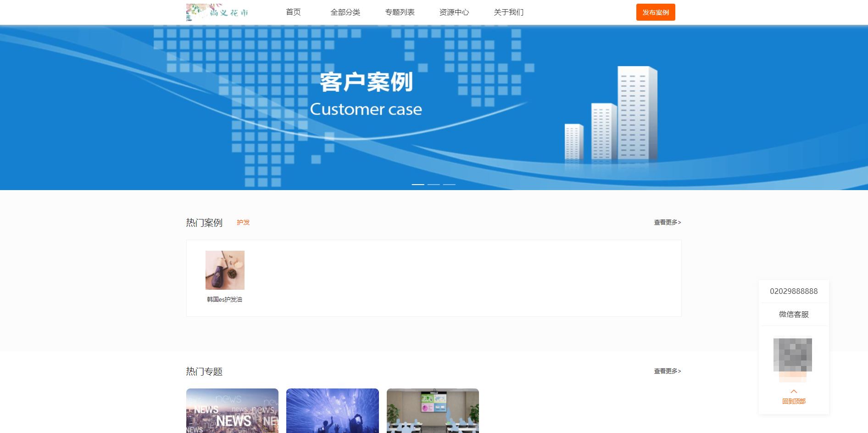Open the 韩国es护发油 product thumbnail
The height and width of the screenshot is (433, 868).
(225, 270)
